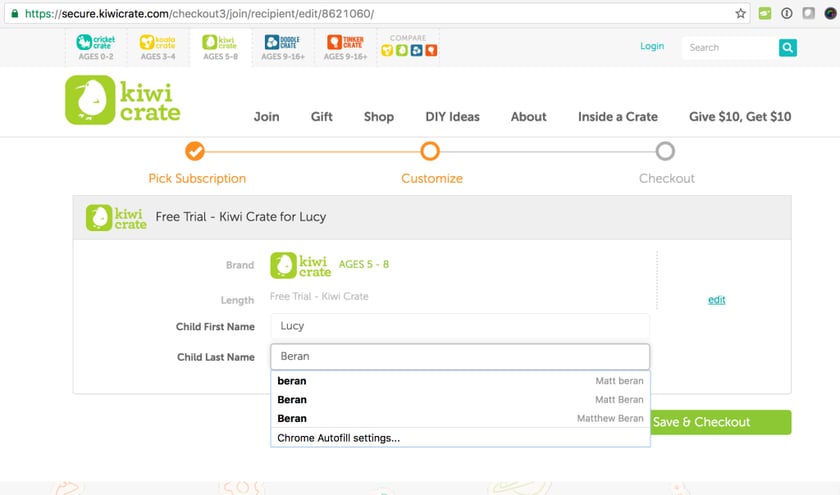Open the Shop menu item

379,117
